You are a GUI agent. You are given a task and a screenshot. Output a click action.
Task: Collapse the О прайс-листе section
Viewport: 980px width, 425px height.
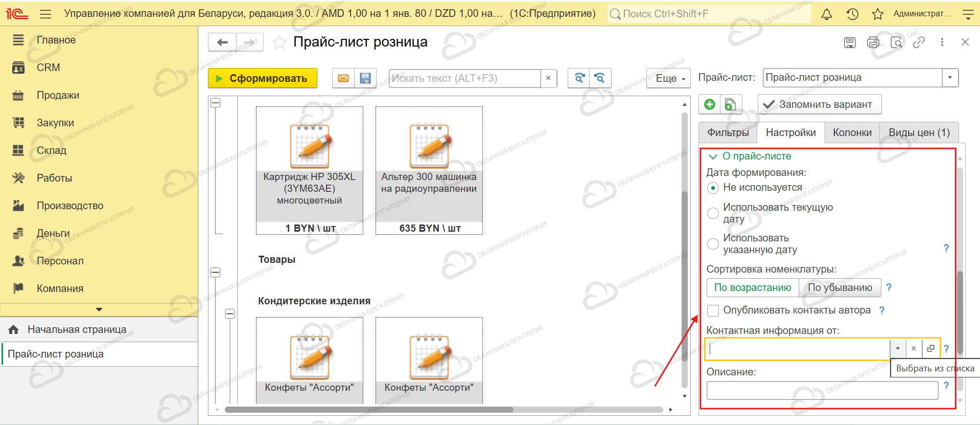tap(713, 156)
